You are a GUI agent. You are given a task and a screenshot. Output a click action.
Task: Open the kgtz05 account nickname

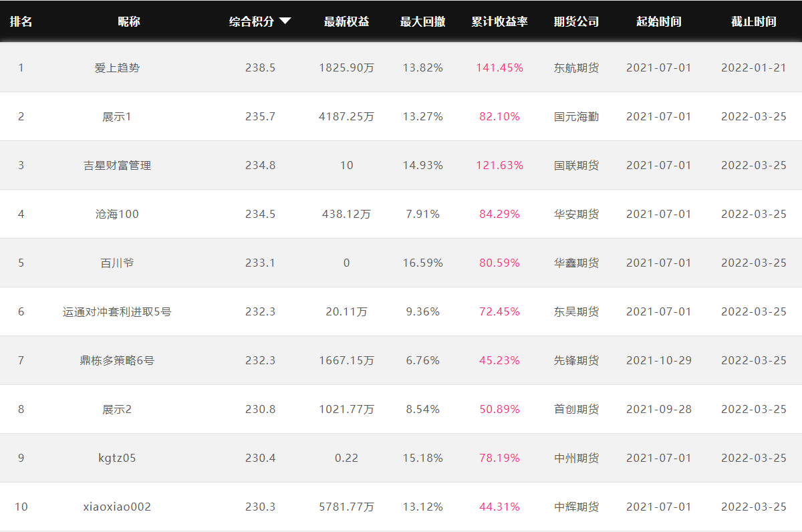coord(117,458)
